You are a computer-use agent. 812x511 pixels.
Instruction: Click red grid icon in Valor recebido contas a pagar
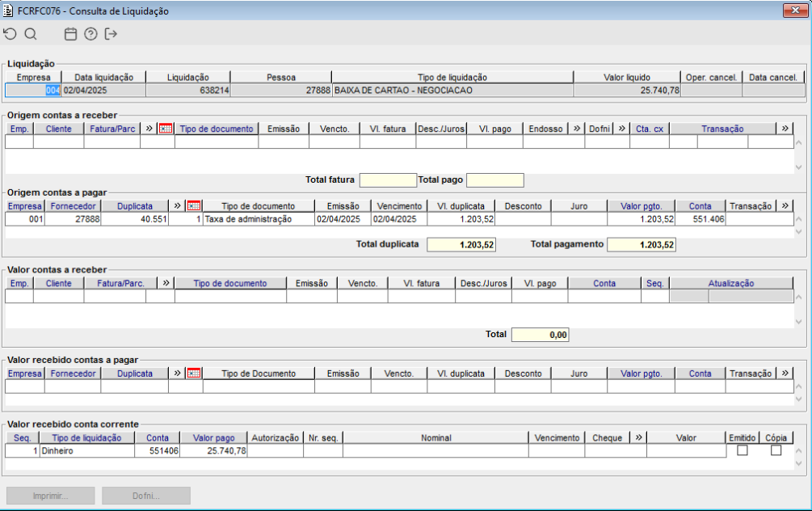coord(194,374)
